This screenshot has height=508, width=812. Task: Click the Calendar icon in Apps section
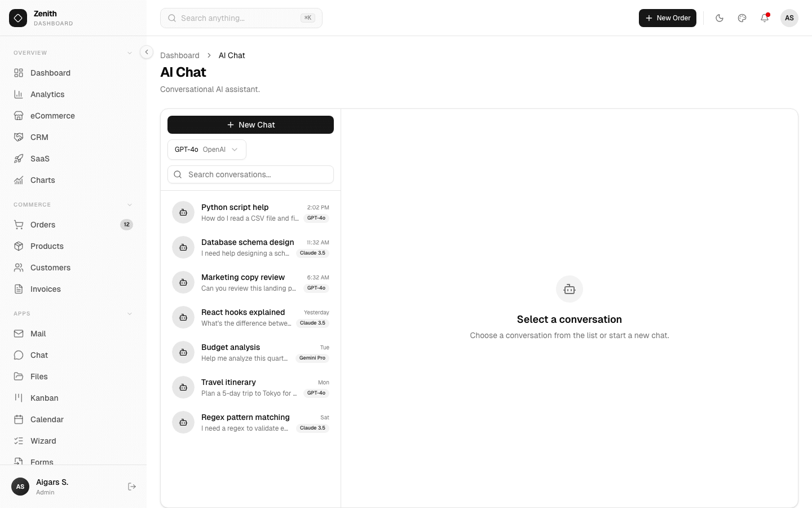click(19, 419)
